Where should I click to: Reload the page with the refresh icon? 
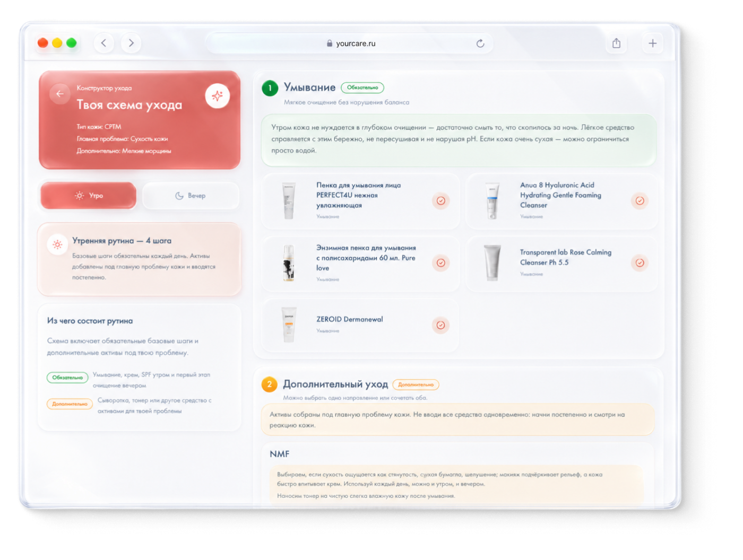coord(480,43)
